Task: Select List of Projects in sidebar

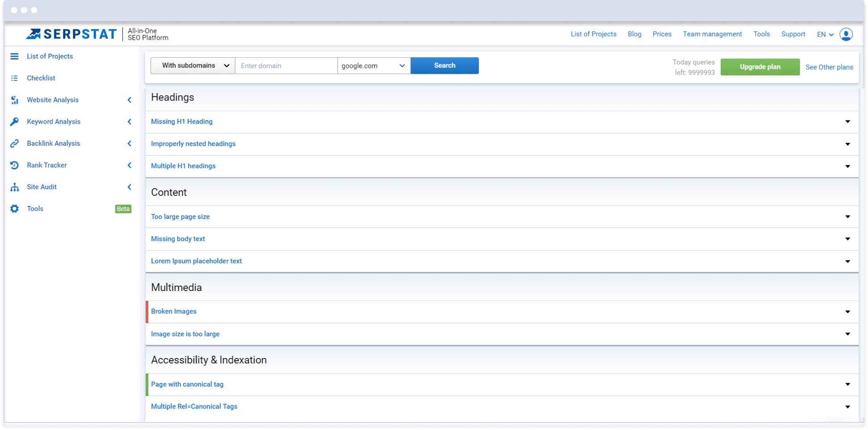Action: click(50, 56)
